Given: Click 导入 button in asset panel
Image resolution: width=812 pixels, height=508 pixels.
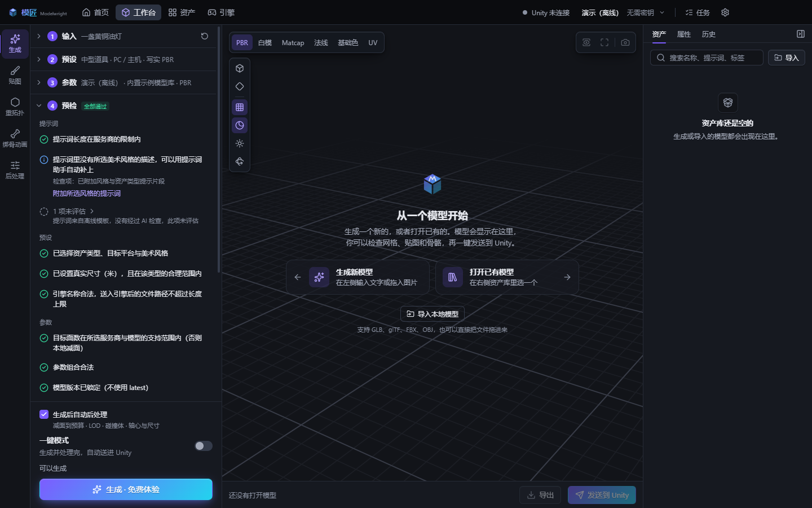Looking at the screenshot, I should click(787, 58).
